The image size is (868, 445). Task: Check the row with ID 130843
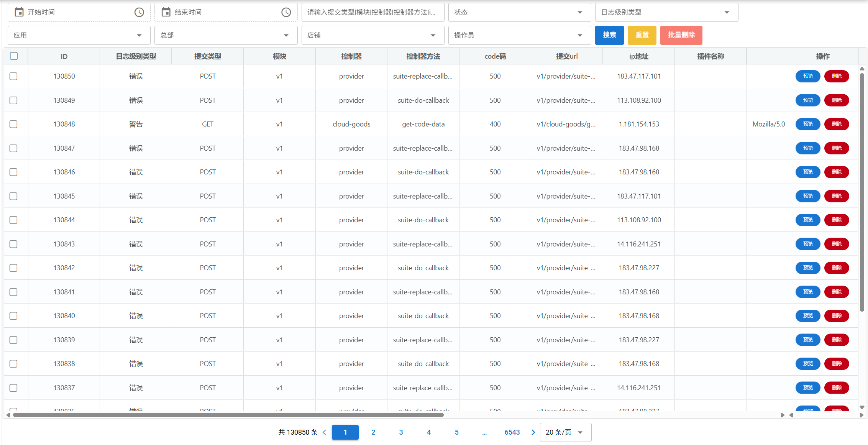(13, 244)
